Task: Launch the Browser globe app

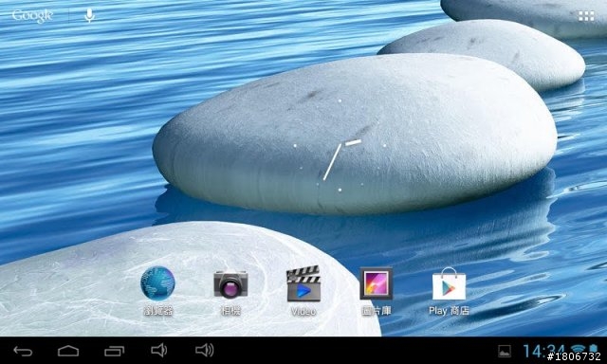Action: [157, 283]
